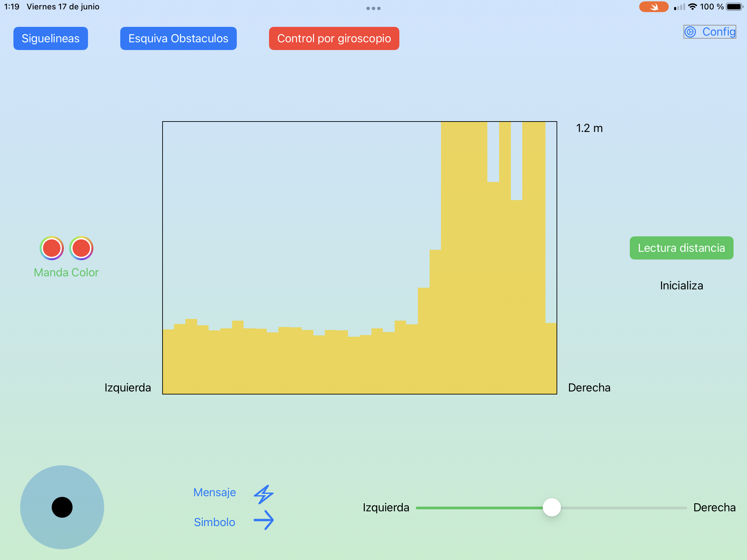The image size is (747, 560).
Task: Select the left red color picker
Action: coord(52,248)
